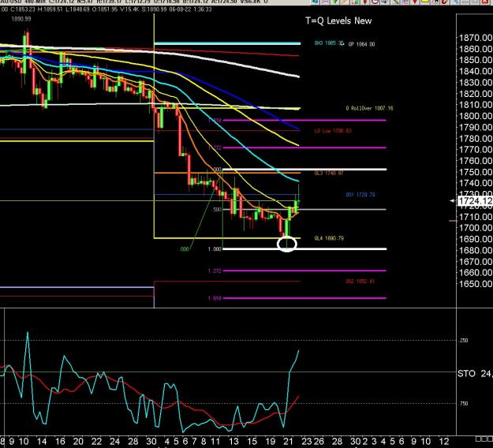
Task: Click the '1.000' Fibonacci level label
Action: click(x=215, y=249)
